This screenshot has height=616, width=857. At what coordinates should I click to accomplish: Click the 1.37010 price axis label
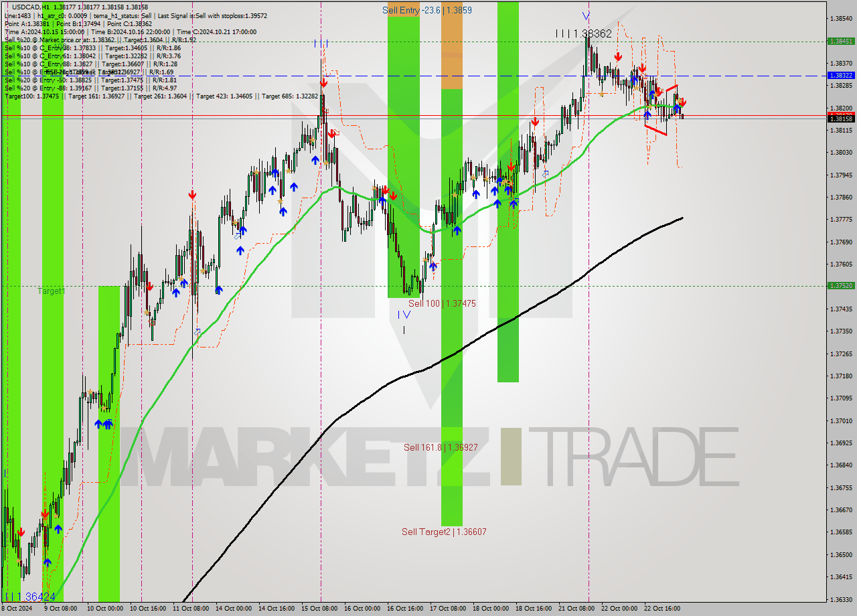[x=840, y=420]
